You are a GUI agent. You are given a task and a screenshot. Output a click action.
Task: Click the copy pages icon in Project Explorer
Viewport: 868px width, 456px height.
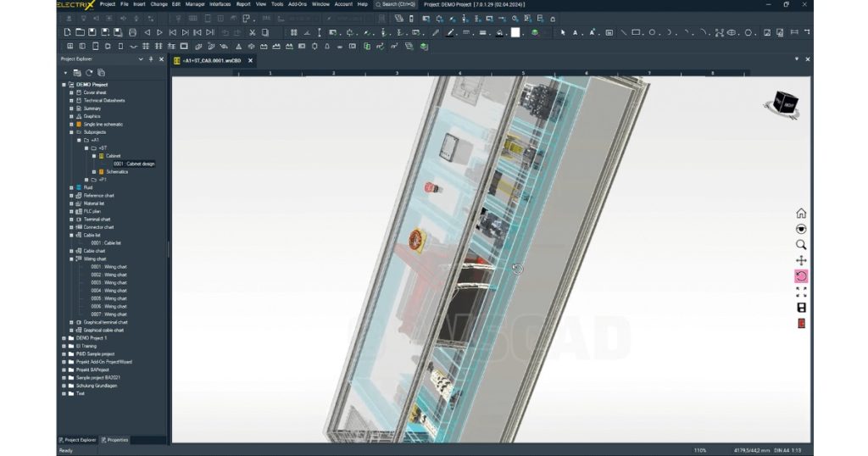tap(101, 73)
